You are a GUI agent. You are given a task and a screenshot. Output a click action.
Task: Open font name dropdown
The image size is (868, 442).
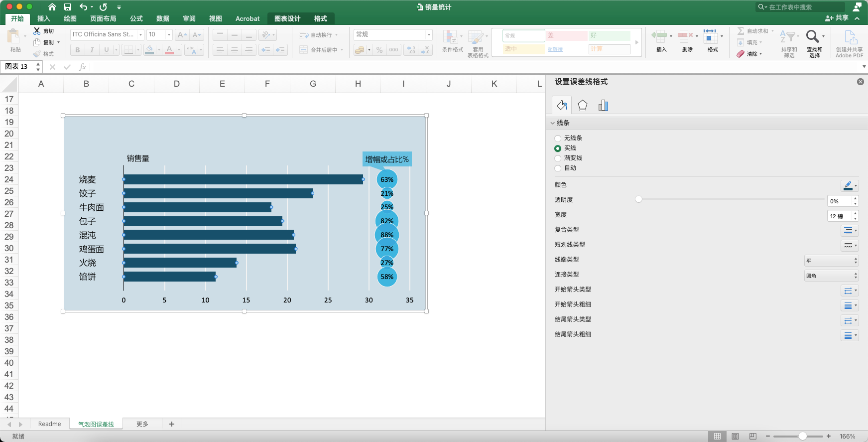(141, 34)
